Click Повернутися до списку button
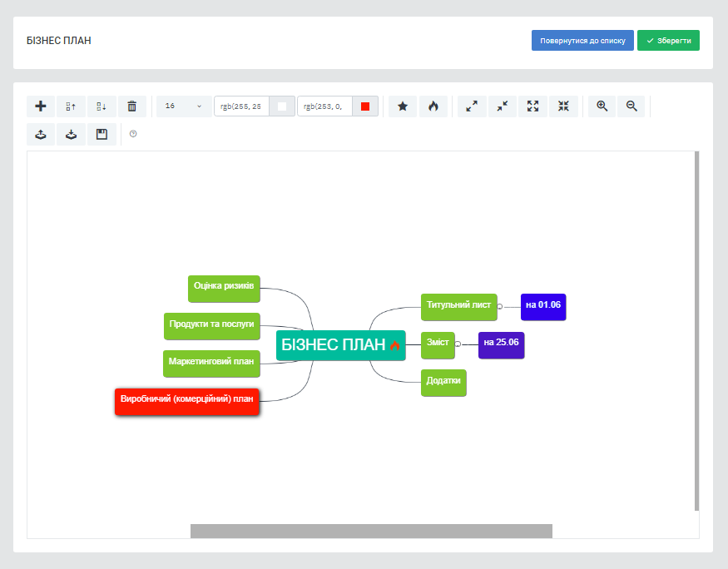This screenshot has height=569, width=728. 582,41
